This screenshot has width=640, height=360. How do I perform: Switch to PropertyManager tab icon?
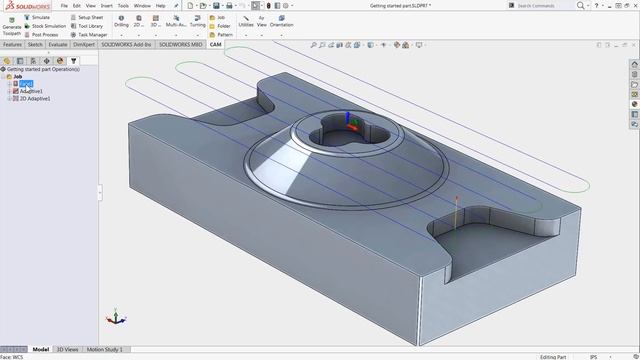pyautogui.click(x=20, y=61)
